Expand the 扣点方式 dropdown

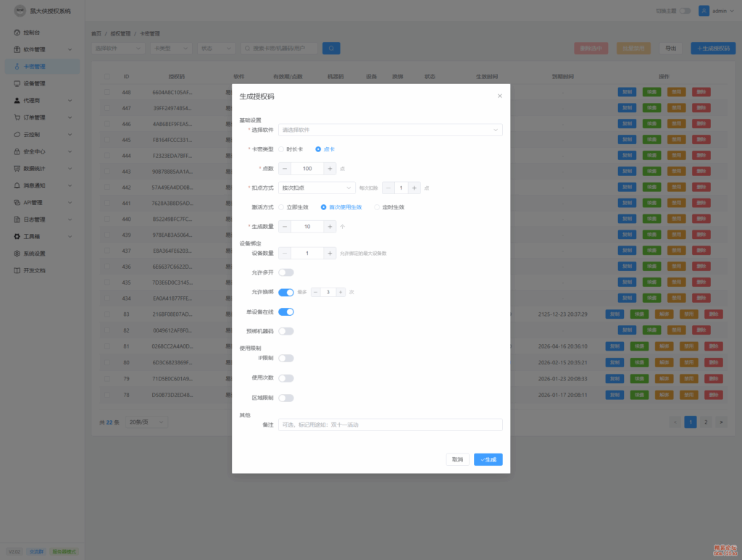click(x=317, y=188)
